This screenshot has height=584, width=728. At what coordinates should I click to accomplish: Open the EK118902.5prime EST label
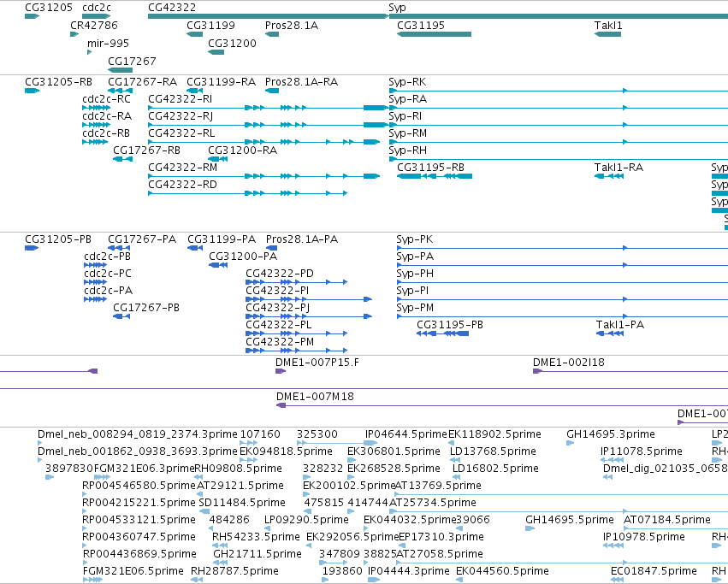point(495,434)
